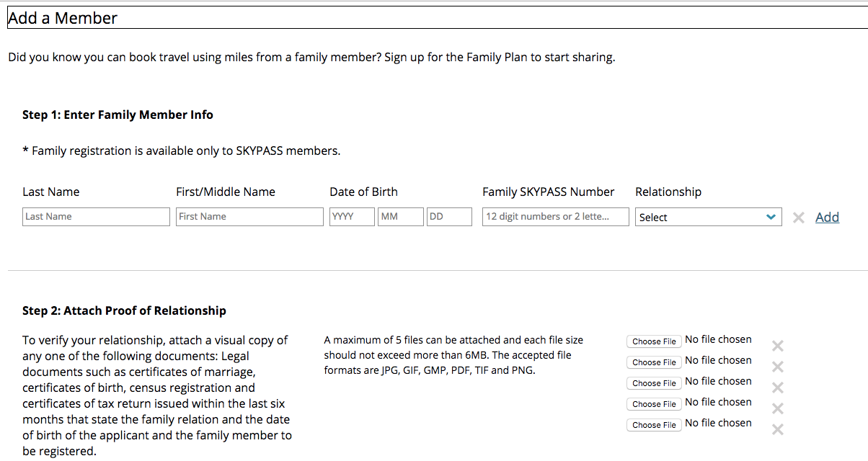Screen dimensions: 868x461
Task: Focus the Last Name text field
Action: tap(96, 217)
